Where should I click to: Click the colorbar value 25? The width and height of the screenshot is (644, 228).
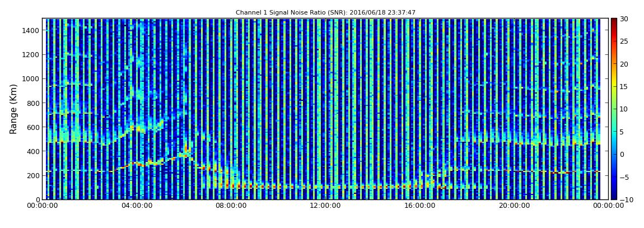624,41
